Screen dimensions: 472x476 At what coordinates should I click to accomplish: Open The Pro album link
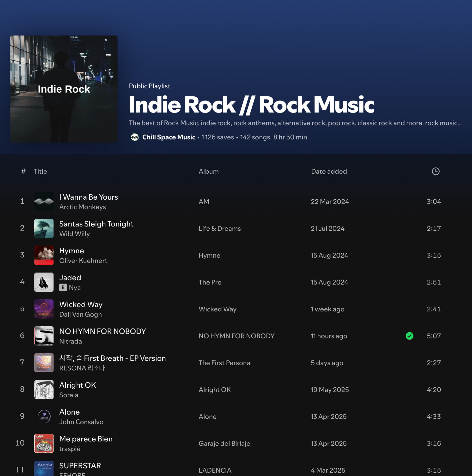210,282
